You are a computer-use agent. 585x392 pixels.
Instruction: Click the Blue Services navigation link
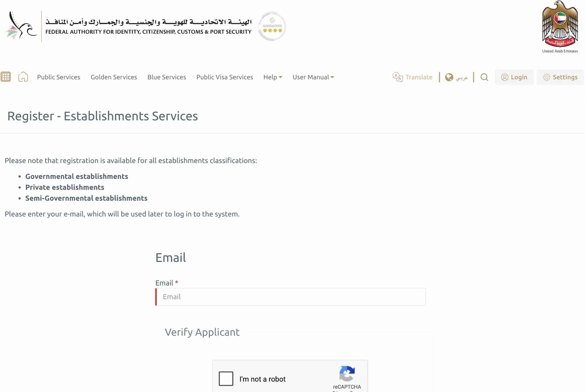[x=167, y=77]
